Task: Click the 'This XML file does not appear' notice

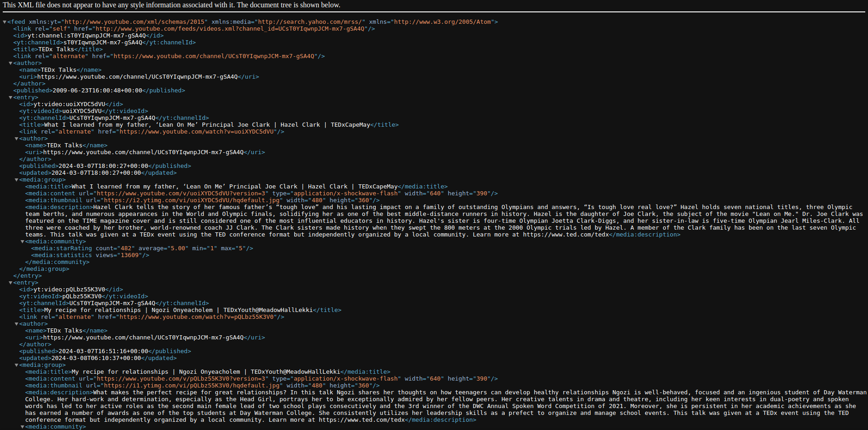Action: 172,5
